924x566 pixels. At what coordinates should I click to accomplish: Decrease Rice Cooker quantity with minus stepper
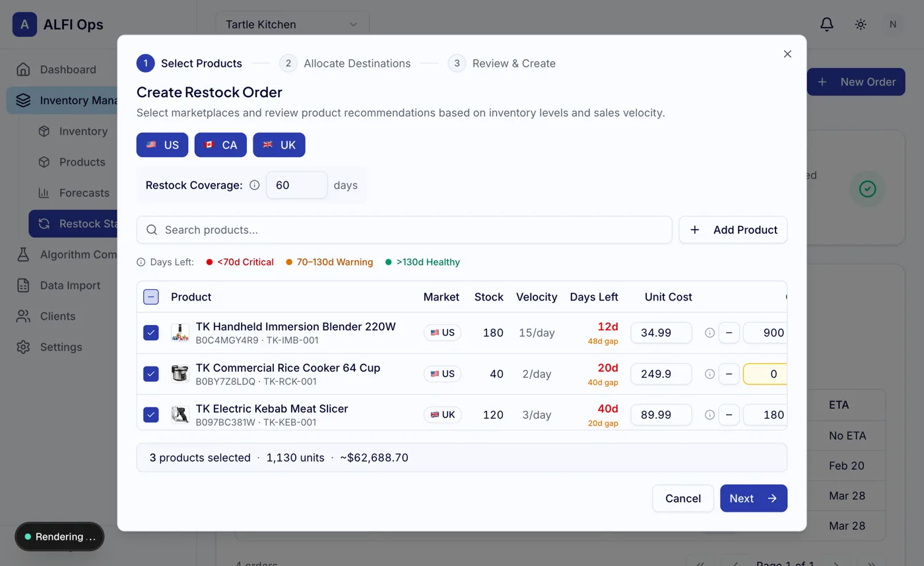click(x=730, y=374)
